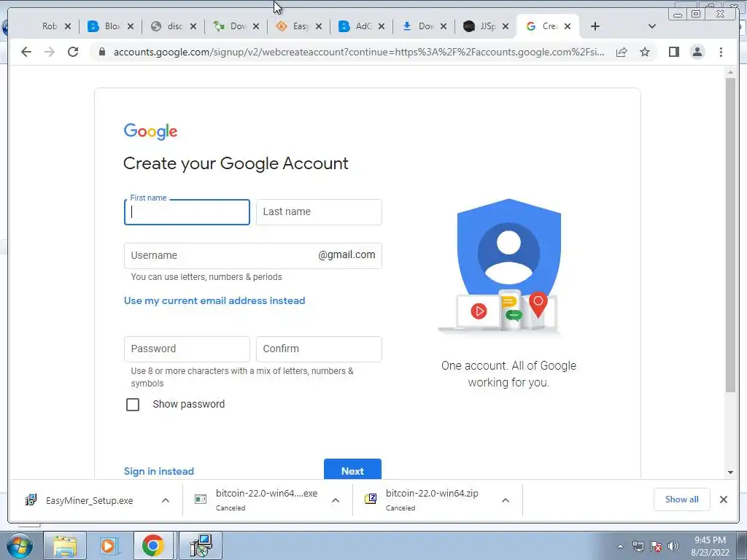Focus the Last name field

[x=319, y=212]
